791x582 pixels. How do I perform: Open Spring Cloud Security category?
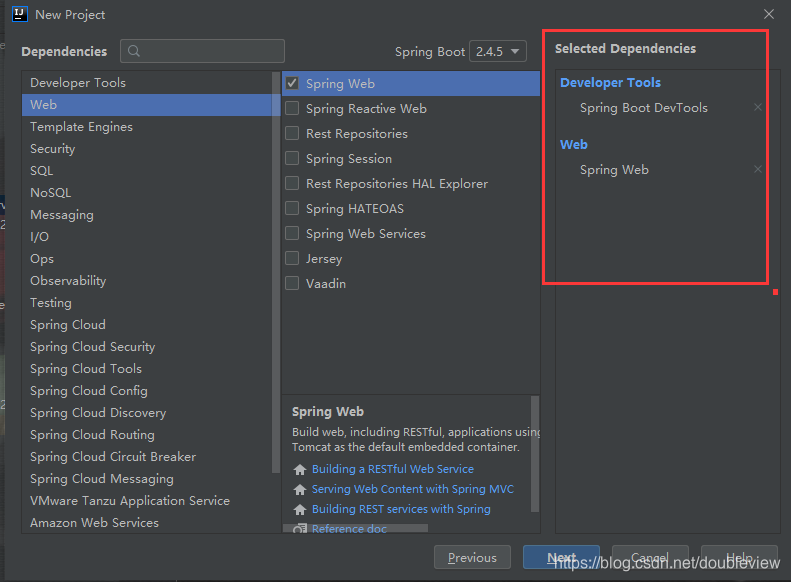click(147, 347)
